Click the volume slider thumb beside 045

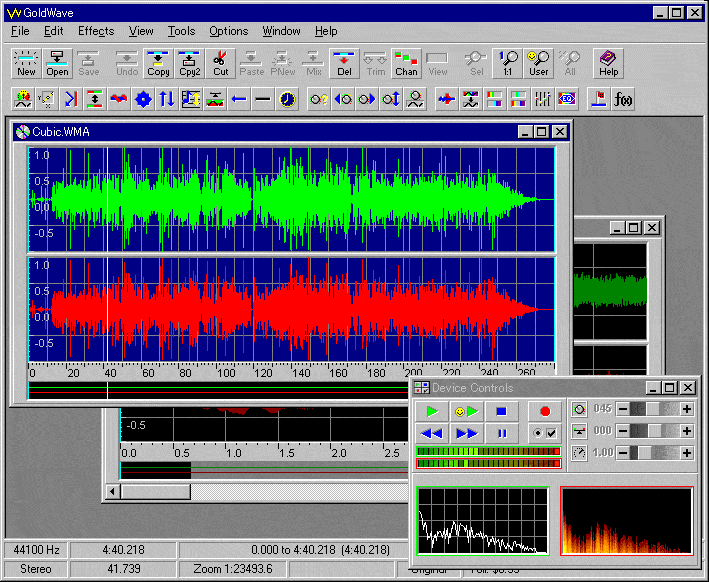coord(652,409)
